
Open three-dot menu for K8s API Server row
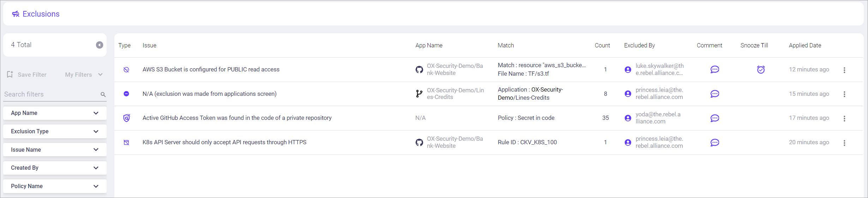coord(844,143)
